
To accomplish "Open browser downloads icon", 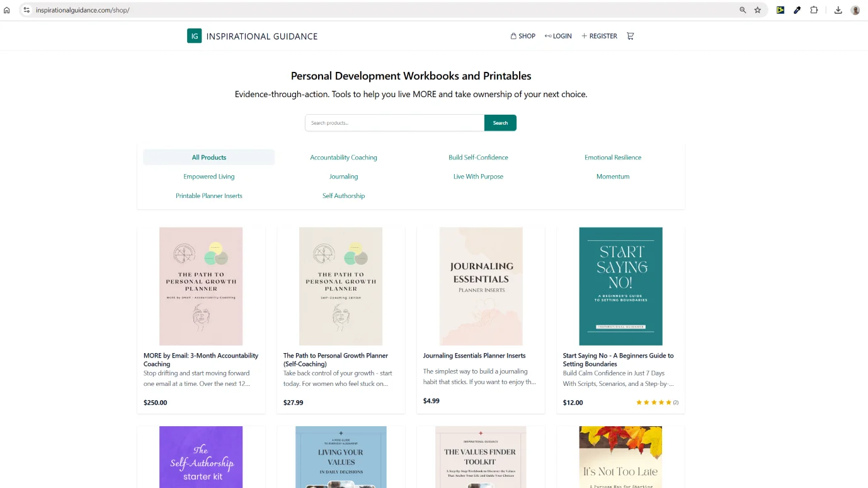I will pyautogui.click(x=838, y=10).
